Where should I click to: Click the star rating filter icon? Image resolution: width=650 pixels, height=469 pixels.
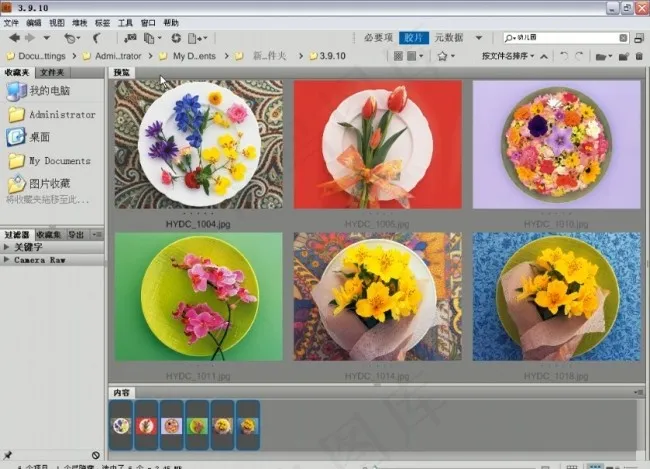[x=441, y=56]
